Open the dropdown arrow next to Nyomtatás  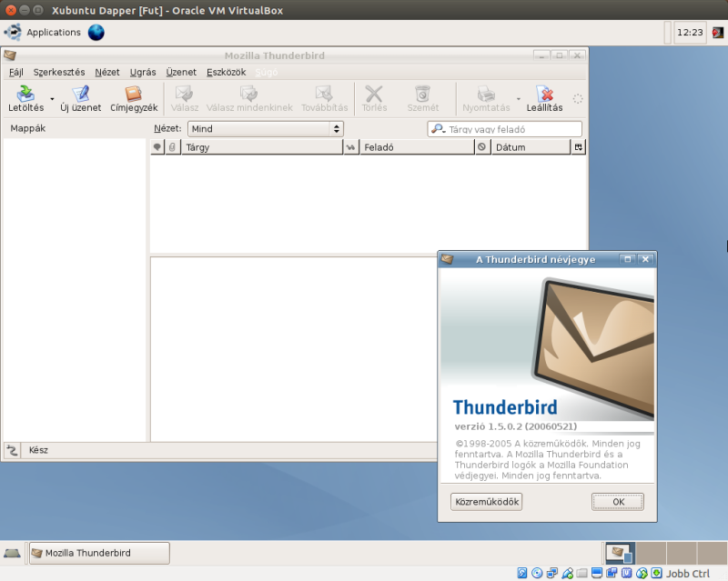518,99
